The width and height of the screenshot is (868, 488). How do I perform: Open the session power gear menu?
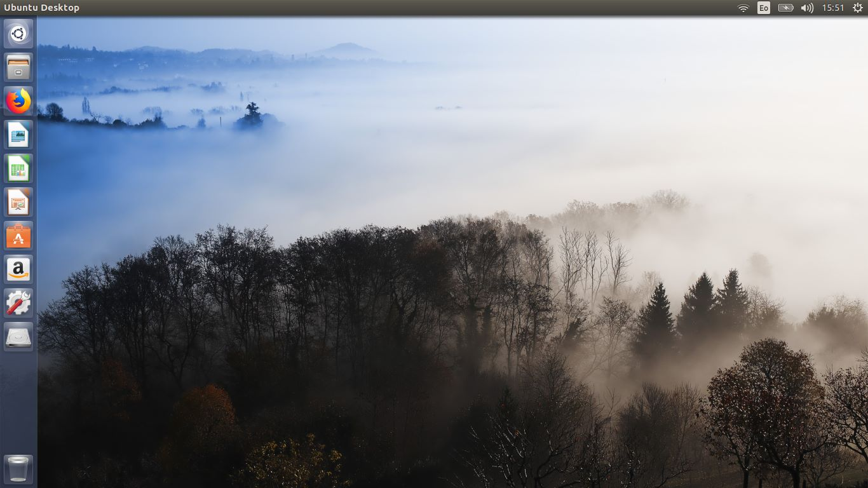[857, 8]
